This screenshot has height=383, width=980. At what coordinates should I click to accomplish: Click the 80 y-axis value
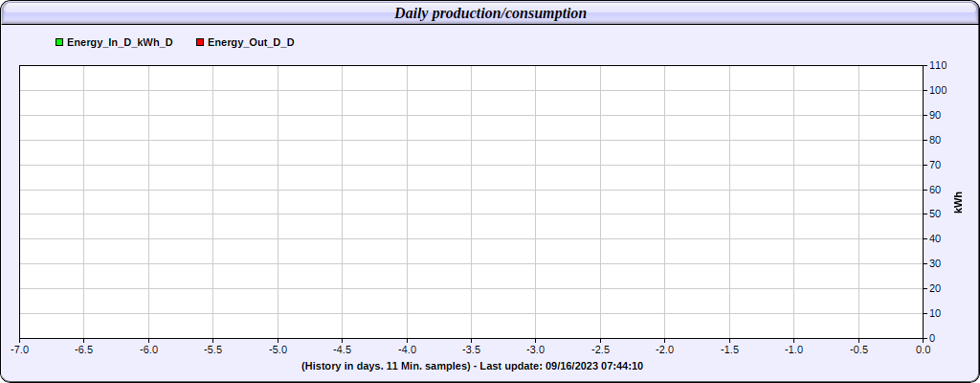point(936,140)
